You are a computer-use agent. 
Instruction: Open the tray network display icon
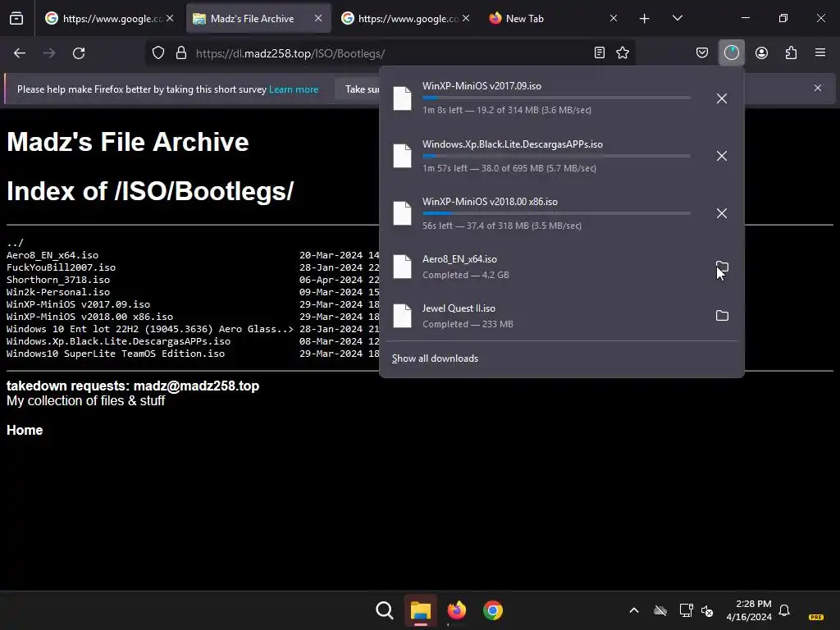click(686, 610)
